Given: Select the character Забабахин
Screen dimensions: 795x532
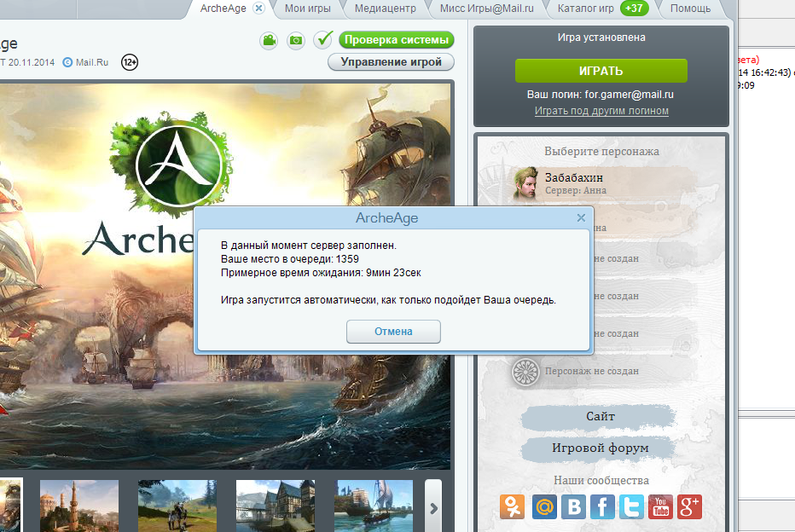Looking at the screenshot, I should pos(603,183).
